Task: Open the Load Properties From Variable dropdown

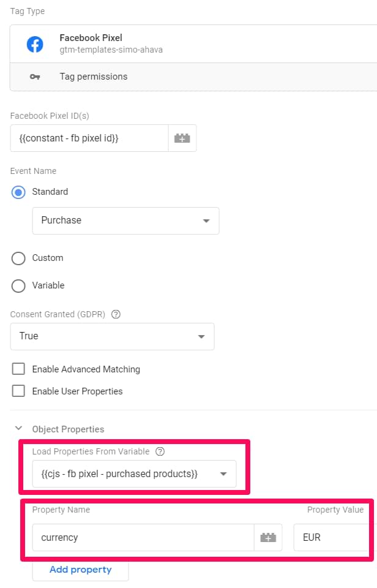Action: 135,473
